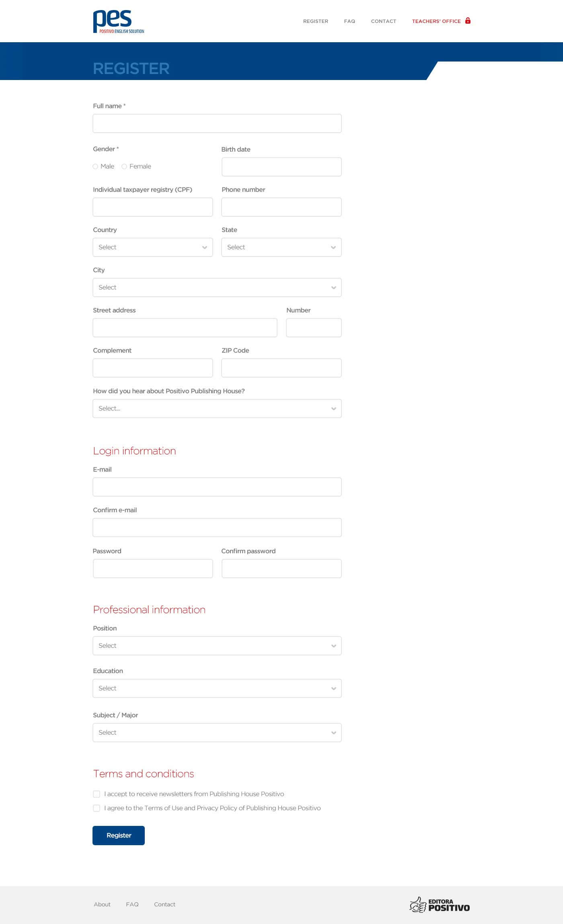The width and height of the screenshot is (563, 924).
Task: Select the Male radio button
Action: click(x=95, y=166)
